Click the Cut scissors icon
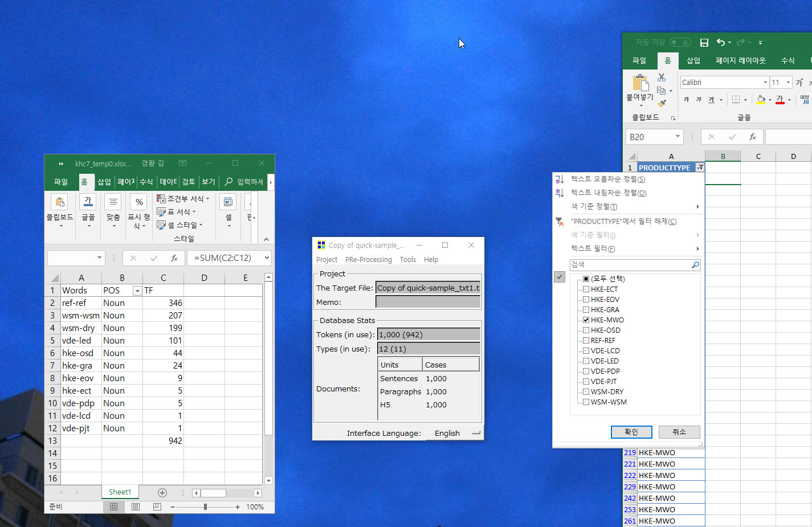This screenshot has width=812, height=527. 662,77
